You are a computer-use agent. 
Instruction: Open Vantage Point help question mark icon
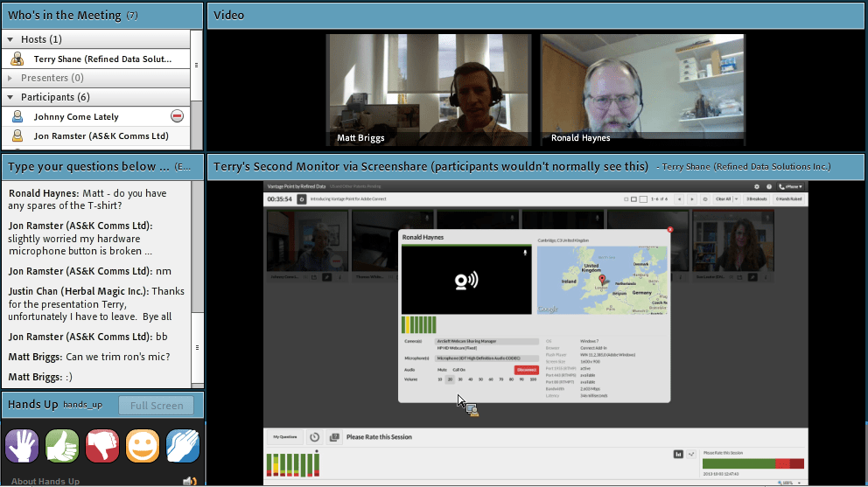[769, 187]
